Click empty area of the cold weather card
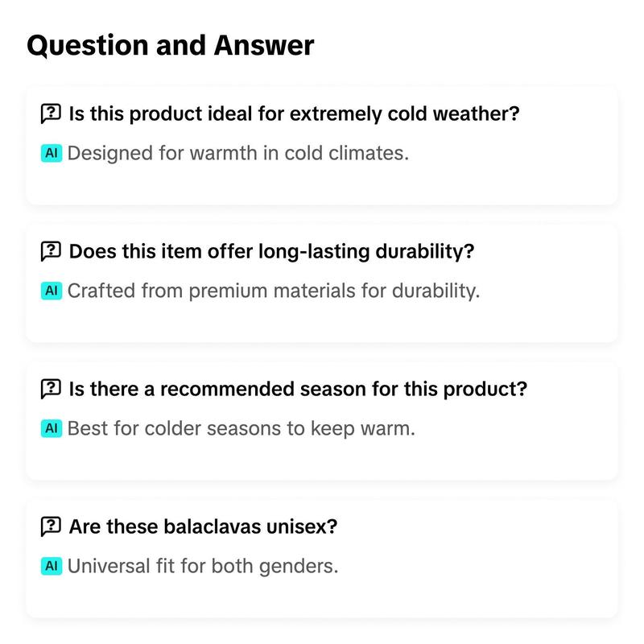This screenshot has height=644, width=644. [514, 180]
